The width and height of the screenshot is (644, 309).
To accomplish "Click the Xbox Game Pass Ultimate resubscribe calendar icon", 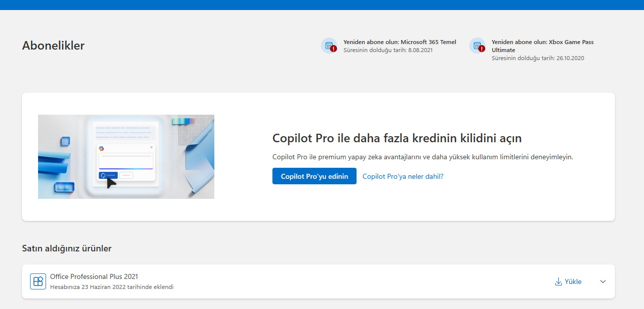I will (x=477, y=46).
